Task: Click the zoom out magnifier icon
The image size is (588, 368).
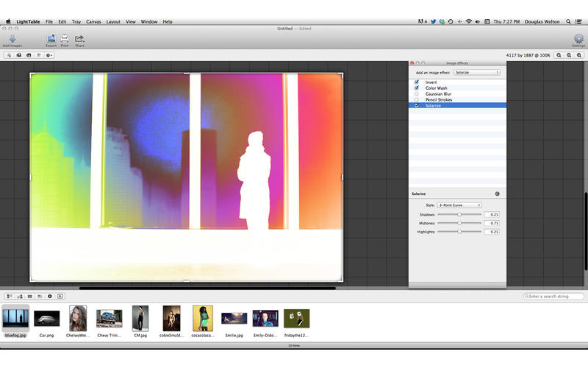Action: pyautogui.click(x=559, y=55)
